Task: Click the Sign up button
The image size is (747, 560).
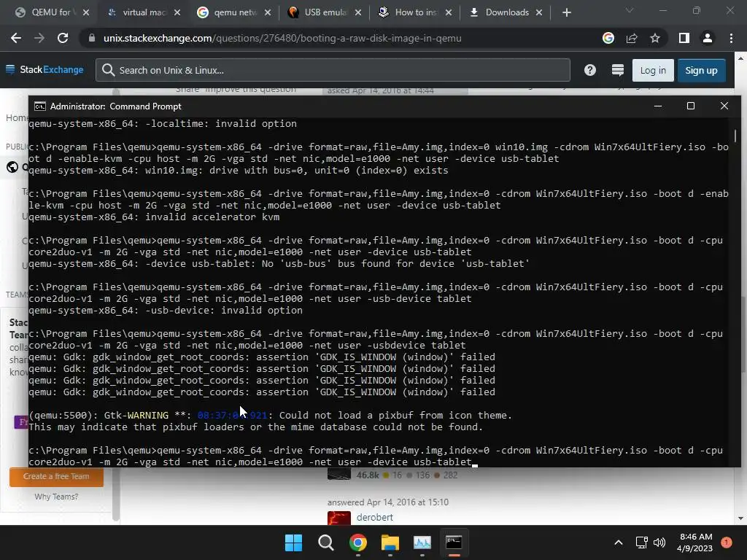Action: point(701,71)
